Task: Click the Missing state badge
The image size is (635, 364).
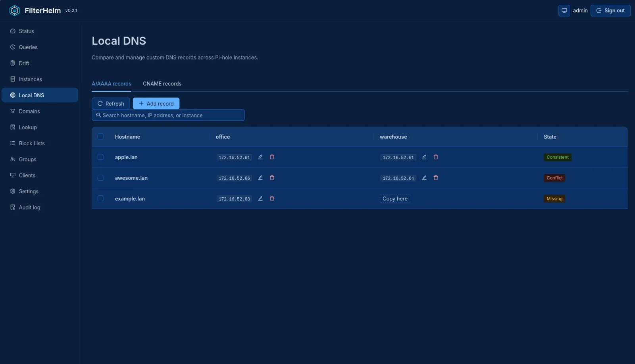Action: tap(554, 199)
